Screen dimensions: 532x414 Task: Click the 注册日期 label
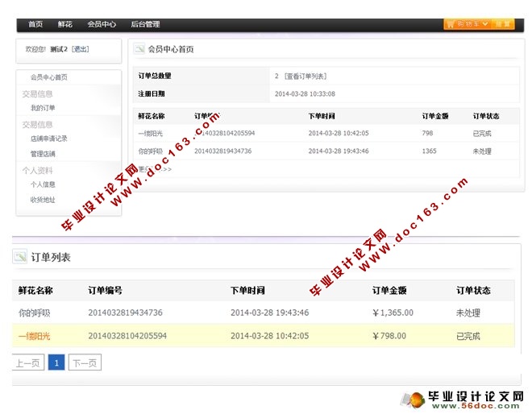click(x=152, y=93)
